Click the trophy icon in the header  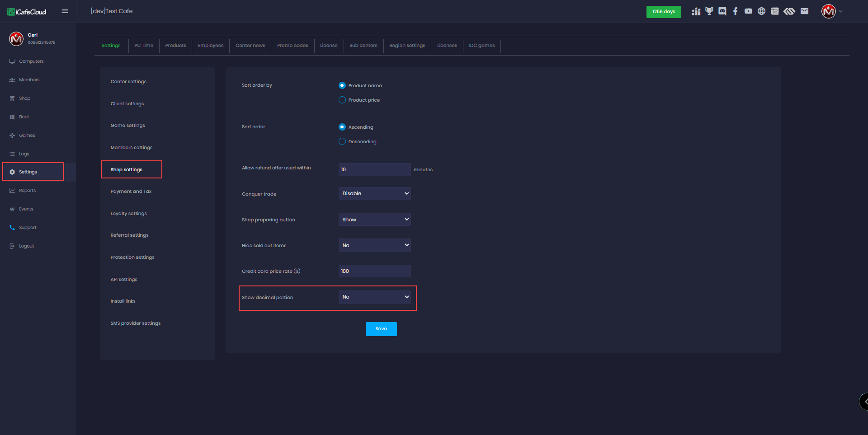(709, 11)
